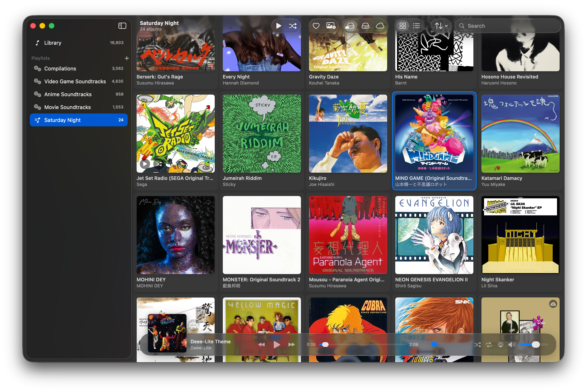
Task: Open the AirPlay output menu
Action: point(500,345)
